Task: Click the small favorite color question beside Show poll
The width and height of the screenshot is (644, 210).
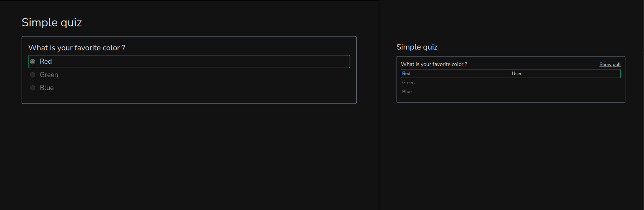Action: [x=434, y=64]
